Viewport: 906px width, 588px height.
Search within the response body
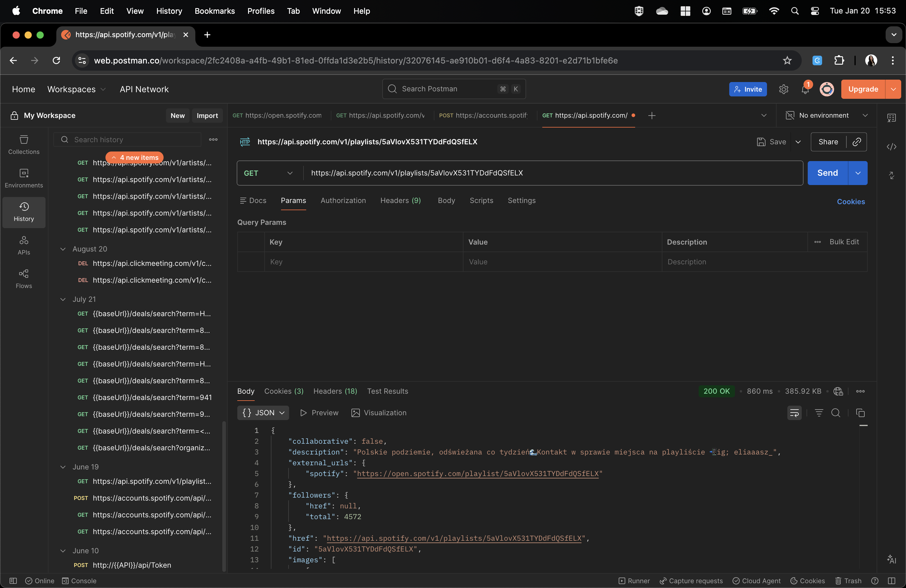click(x=836, y=413)
